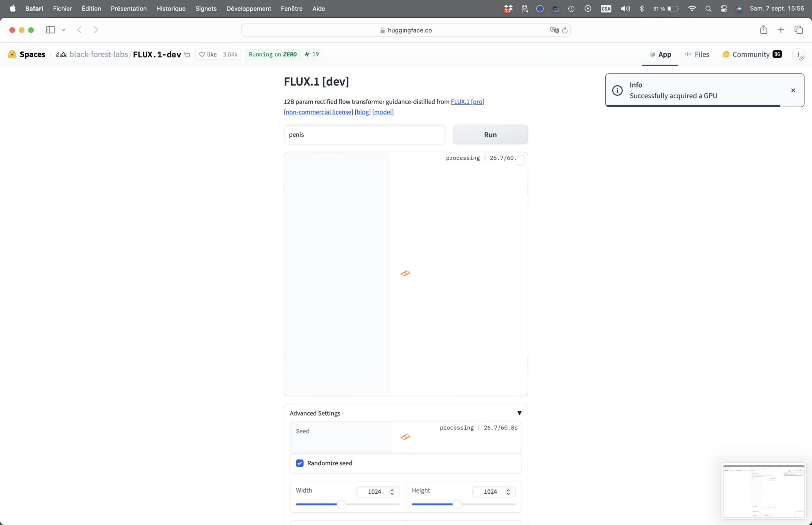
Task: Uncheck the Randomize seed checkbox
Action: coord(300,463)
